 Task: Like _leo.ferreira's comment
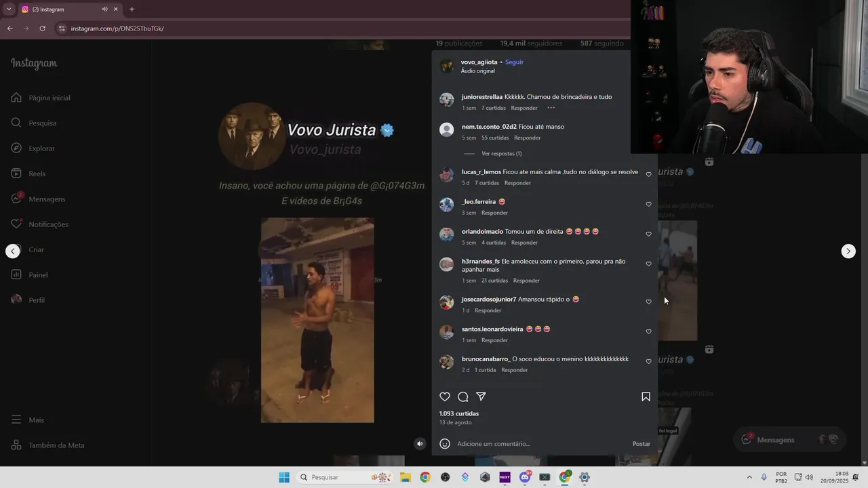(x=648, y=205)
